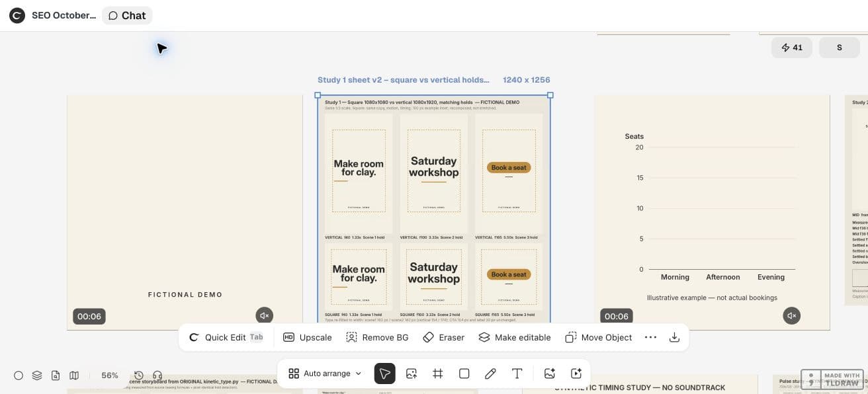Open the S user avatar menu
This screenshot has height=394, width=868.
(840, 48)
